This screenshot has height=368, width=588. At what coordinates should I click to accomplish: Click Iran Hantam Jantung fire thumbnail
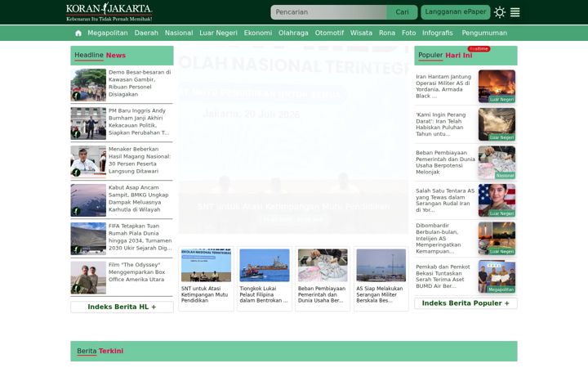497,87
